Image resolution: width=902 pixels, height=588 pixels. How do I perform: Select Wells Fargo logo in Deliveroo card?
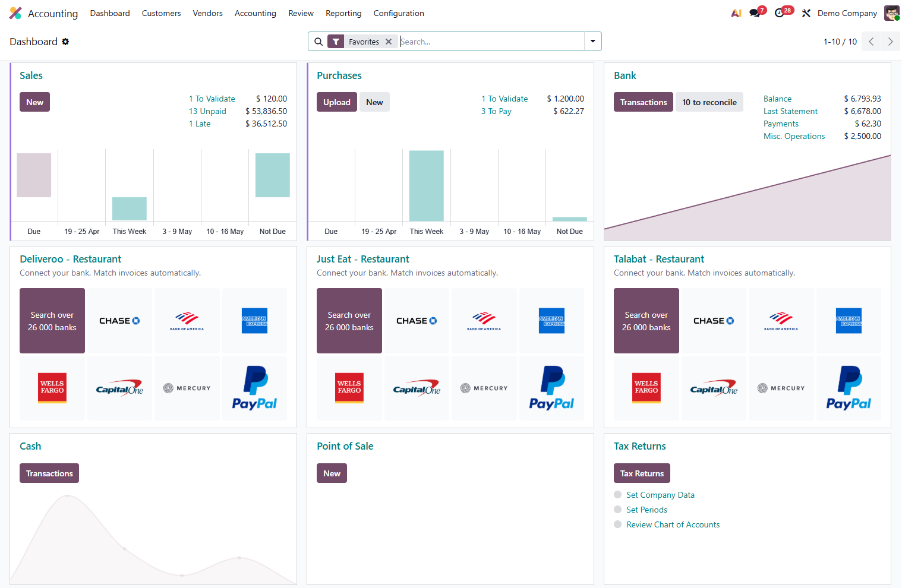click(52, 388)
